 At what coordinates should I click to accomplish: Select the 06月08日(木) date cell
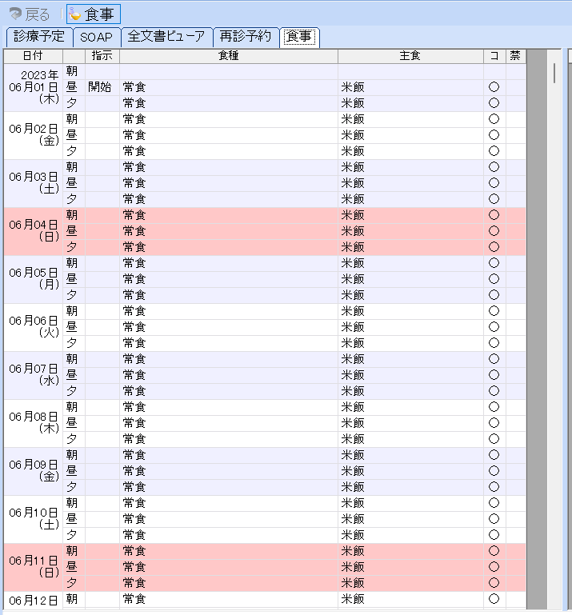33,423
